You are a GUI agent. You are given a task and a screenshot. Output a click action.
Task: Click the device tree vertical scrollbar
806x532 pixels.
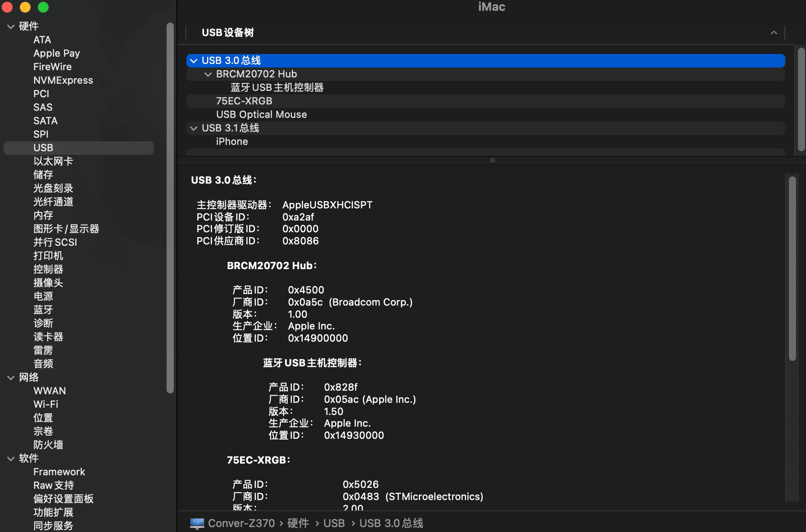[x=801, y=99]
